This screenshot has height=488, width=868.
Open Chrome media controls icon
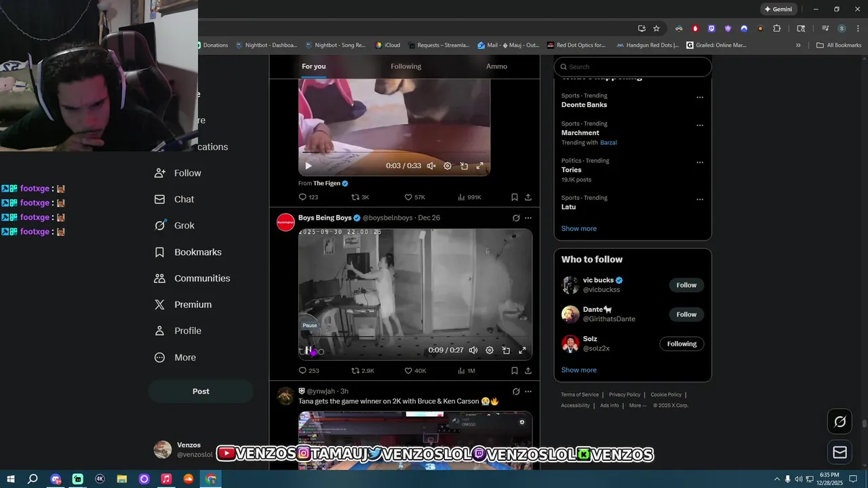point(825,28)
